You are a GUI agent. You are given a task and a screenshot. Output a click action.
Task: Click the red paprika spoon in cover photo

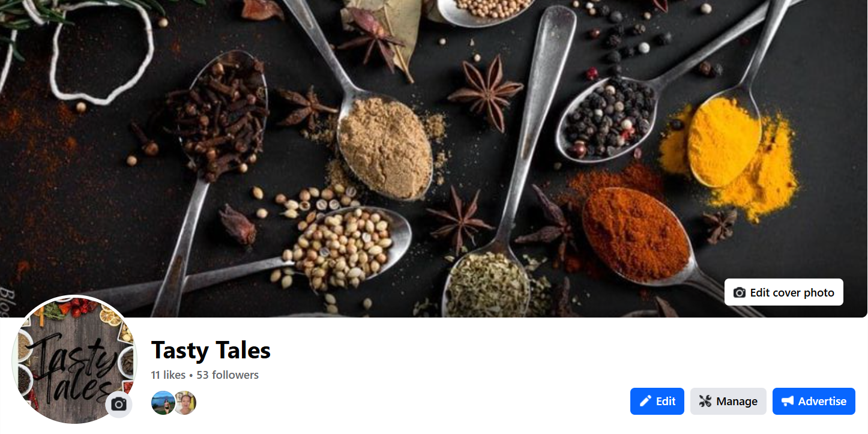(x=635, y=234)
